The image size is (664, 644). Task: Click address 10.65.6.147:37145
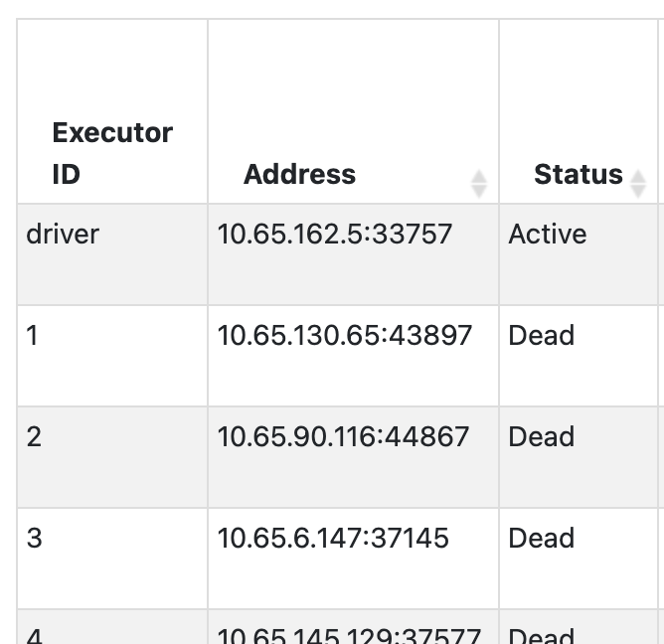(x=333, y=539)
